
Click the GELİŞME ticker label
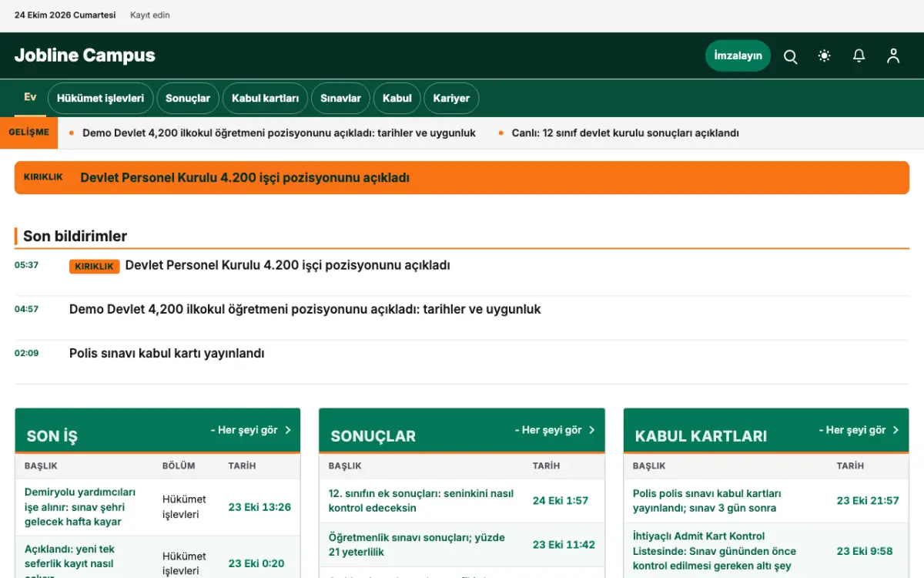(28, 133)
